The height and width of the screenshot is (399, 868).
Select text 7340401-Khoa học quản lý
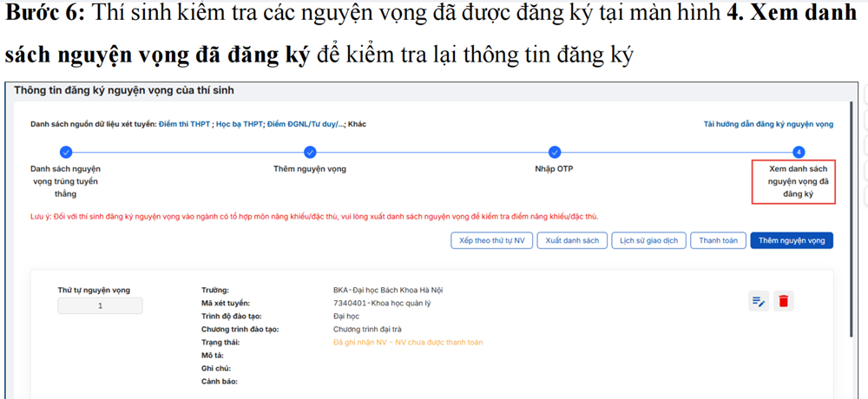[382, 304]
